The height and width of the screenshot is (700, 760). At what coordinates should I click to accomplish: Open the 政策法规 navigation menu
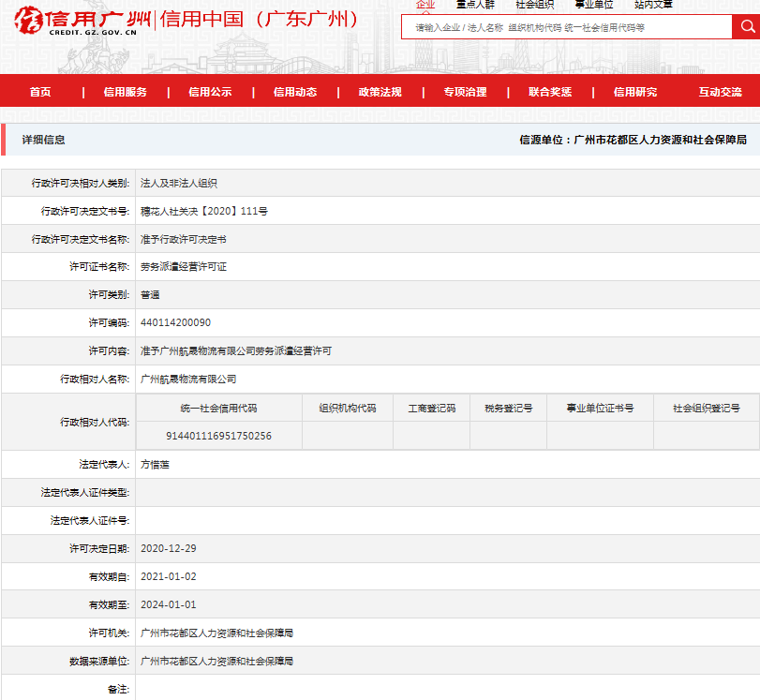380,92
